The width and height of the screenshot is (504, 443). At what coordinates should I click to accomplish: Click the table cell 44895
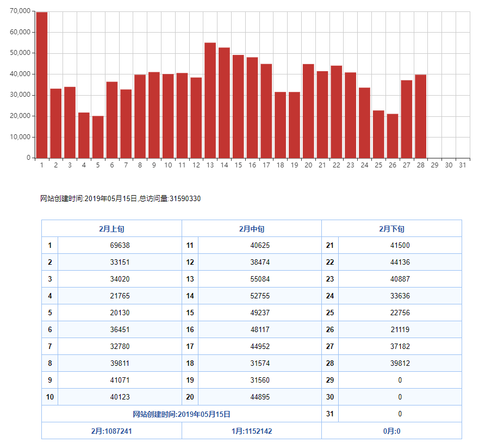260,397
